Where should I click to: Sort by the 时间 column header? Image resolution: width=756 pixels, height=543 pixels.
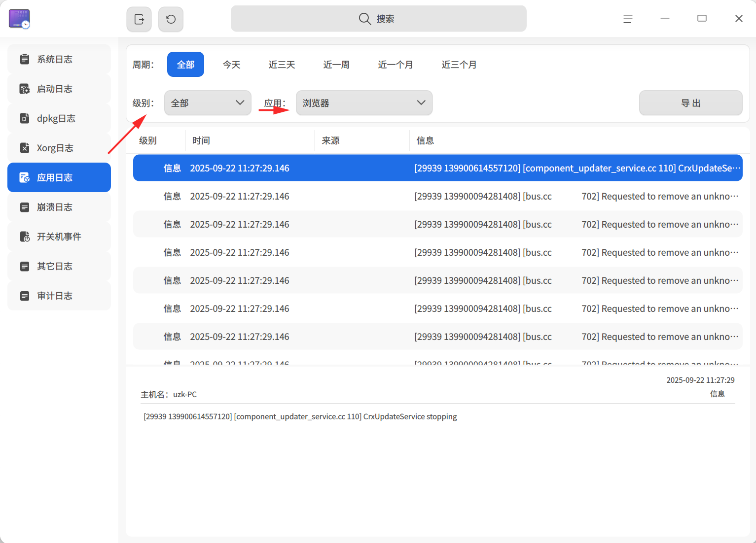tap(250, 140)
